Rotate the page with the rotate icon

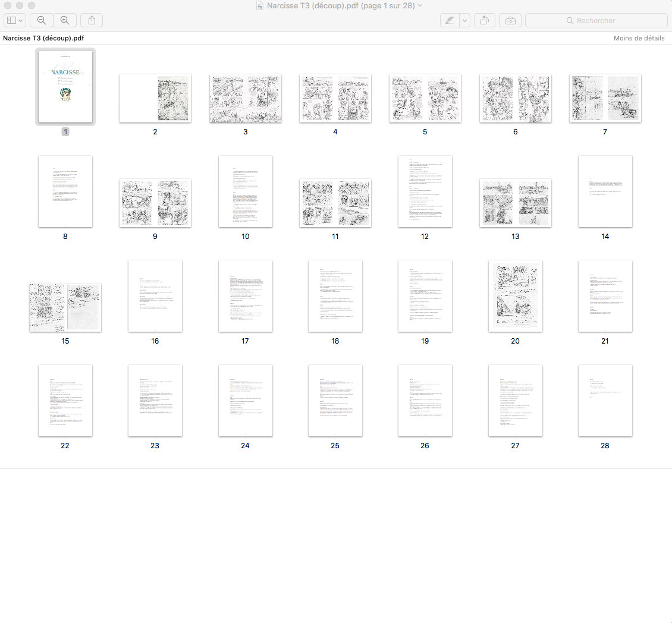click(484, 20)
